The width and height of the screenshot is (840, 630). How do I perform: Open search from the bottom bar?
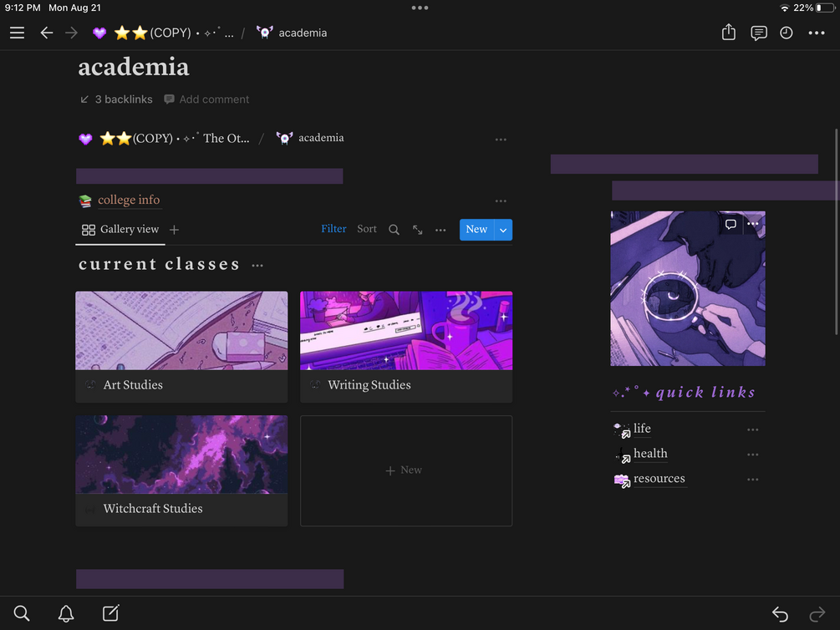pyautogui.click(x=22, y=612)
